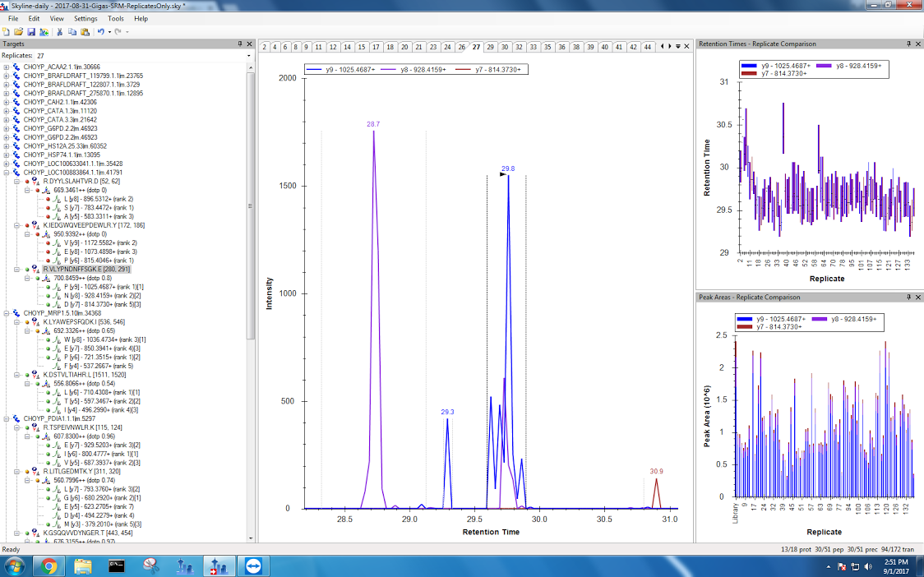Click the Cut scissors icon in the toolbar
The width and height of the screenshot is (924, 577).
60,31
